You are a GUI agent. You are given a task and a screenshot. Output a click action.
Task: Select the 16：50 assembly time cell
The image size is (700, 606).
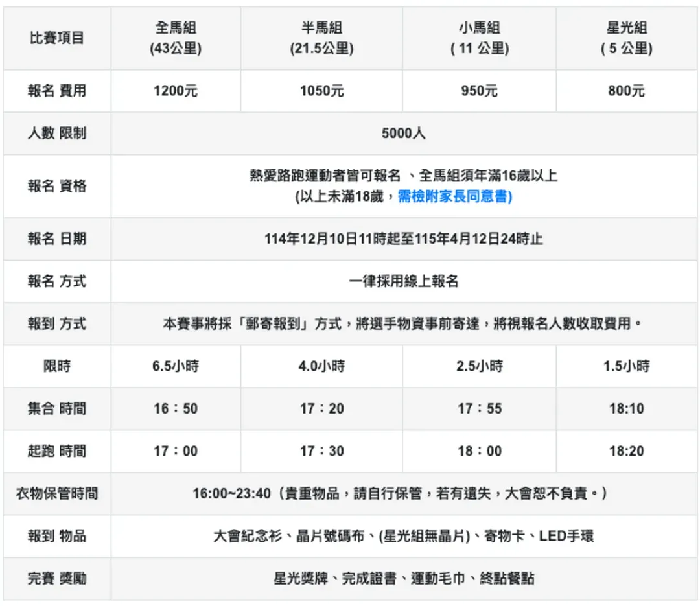pos(176,409)
